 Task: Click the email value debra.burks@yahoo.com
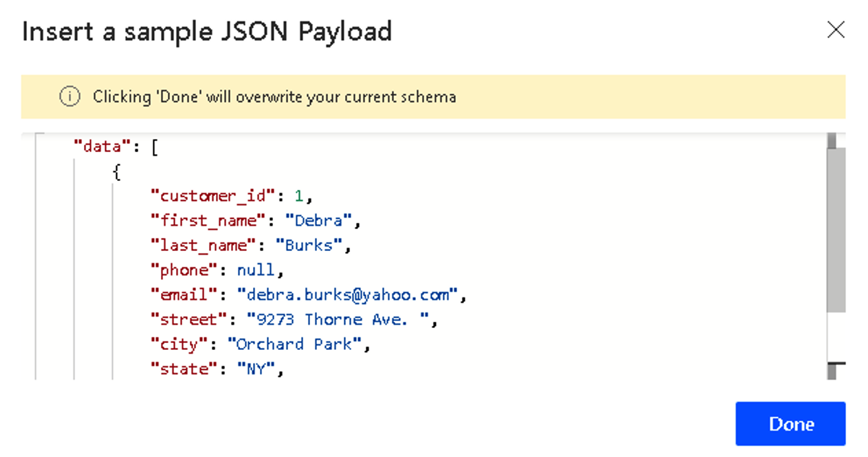(348, 295)
